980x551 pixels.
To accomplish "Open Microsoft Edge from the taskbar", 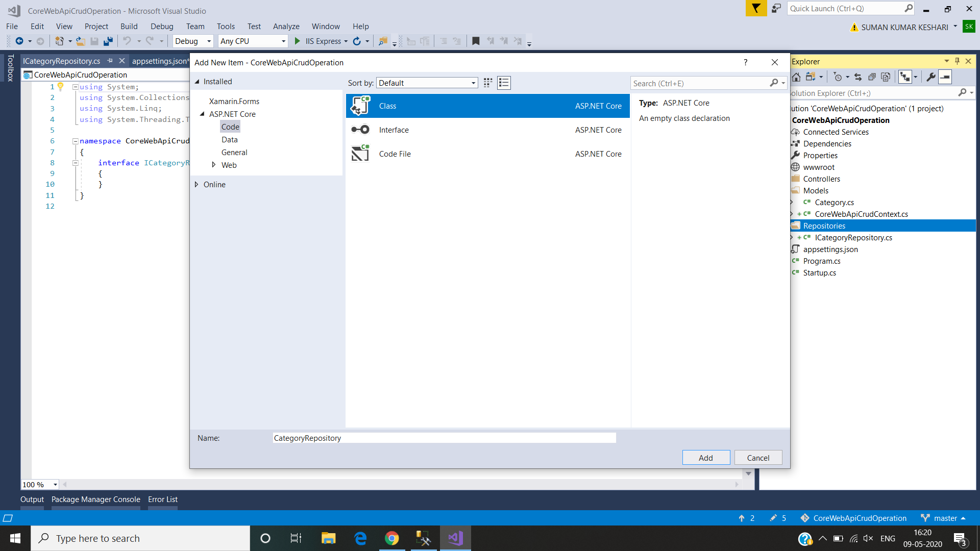I will point(360,538).
